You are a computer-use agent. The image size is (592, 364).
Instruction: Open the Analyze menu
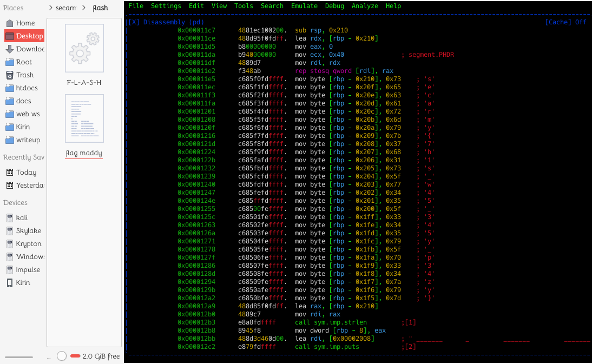coord(365,6)
